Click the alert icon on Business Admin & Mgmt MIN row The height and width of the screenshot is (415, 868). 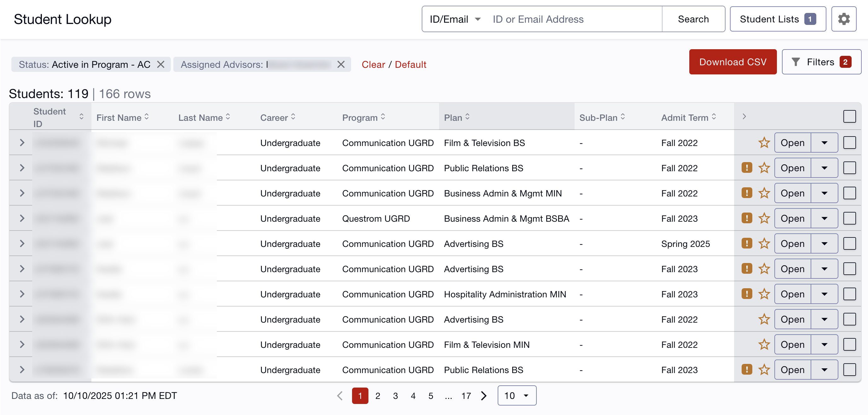pyautogui.click(x=747, y=193)
